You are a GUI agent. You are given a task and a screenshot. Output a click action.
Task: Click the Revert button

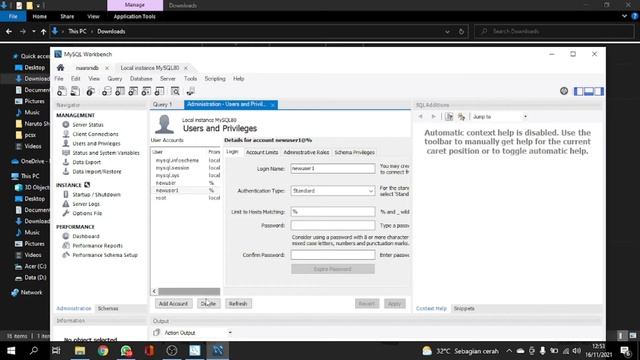367,304
